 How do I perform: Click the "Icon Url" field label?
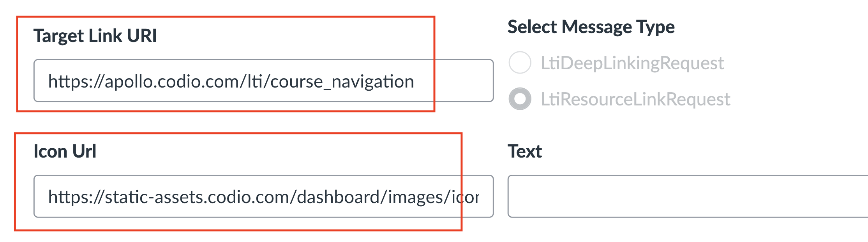65,151
